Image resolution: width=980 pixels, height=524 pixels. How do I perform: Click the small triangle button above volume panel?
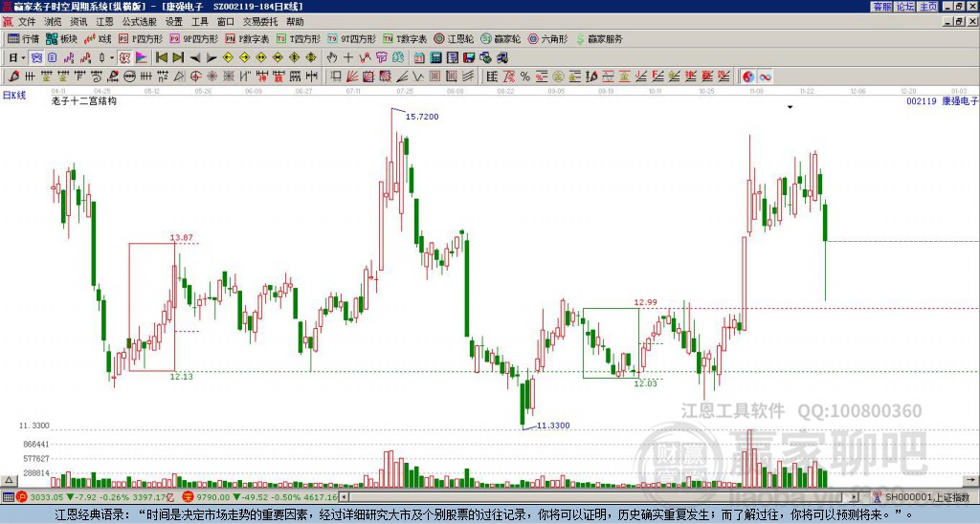click(8, 480)
